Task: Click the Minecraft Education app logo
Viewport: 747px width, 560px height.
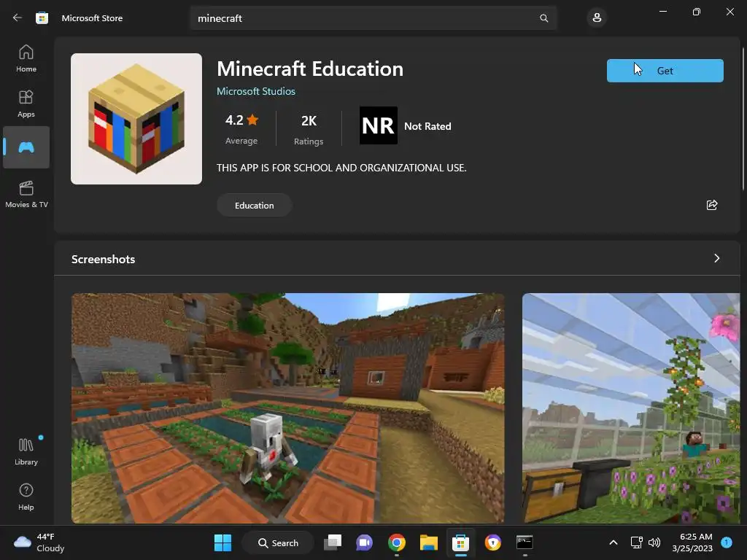Action: click(x=136, y=119)
